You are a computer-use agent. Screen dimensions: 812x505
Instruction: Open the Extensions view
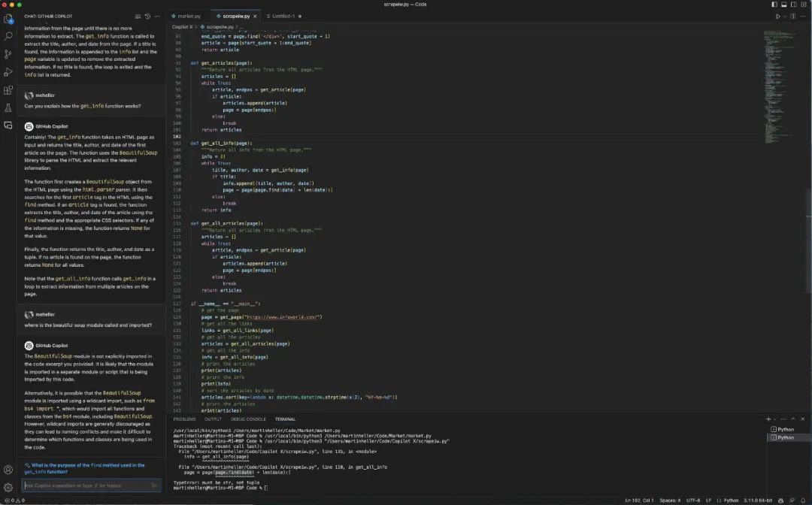click(8, 90)
